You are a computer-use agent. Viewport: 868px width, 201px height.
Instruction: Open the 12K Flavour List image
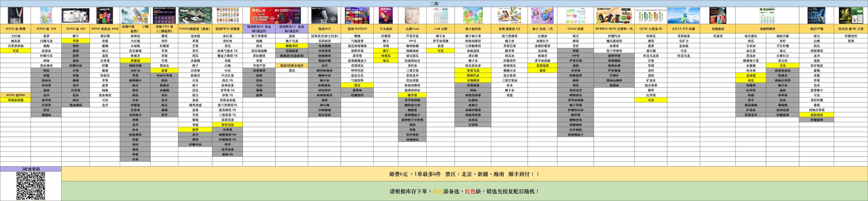pos(357,16)
